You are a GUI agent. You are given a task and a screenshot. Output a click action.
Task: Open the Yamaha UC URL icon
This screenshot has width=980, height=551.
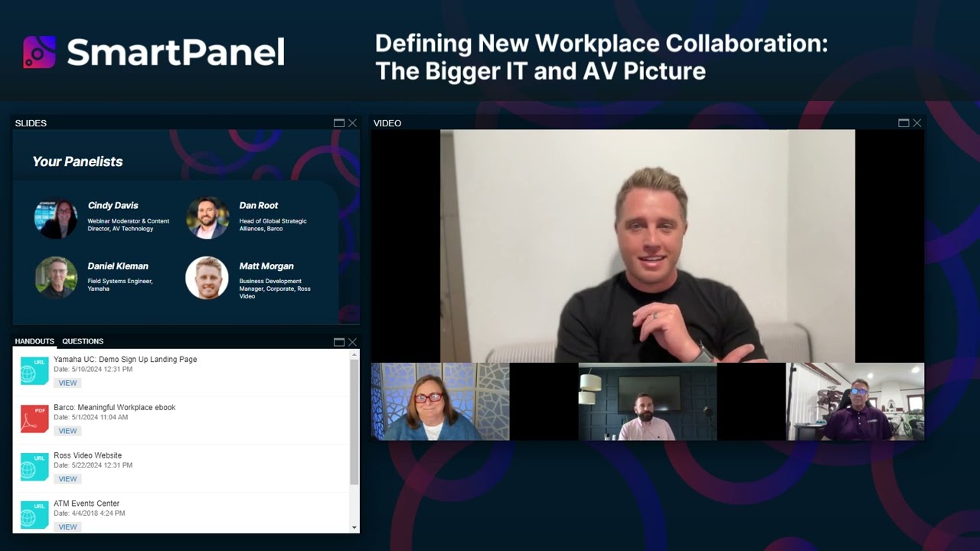click(x=34, y=371)
